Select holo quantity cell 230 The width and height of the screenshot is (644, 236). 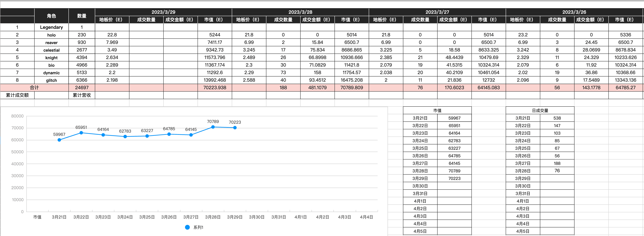82,35
